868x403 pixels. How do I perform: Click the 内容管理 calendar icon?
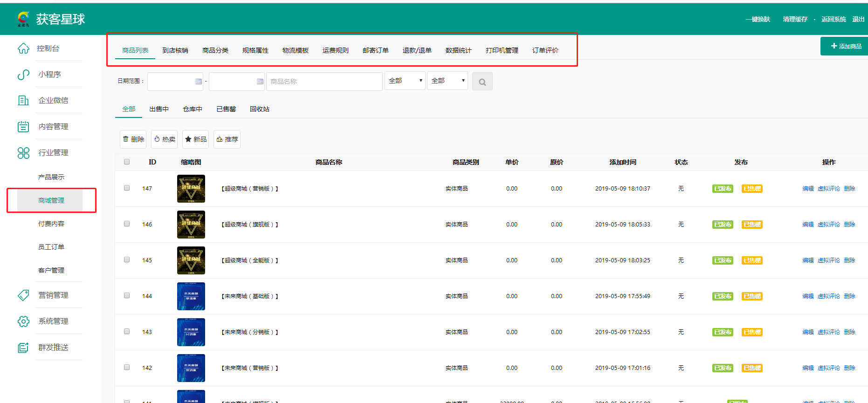pos(23,127)
